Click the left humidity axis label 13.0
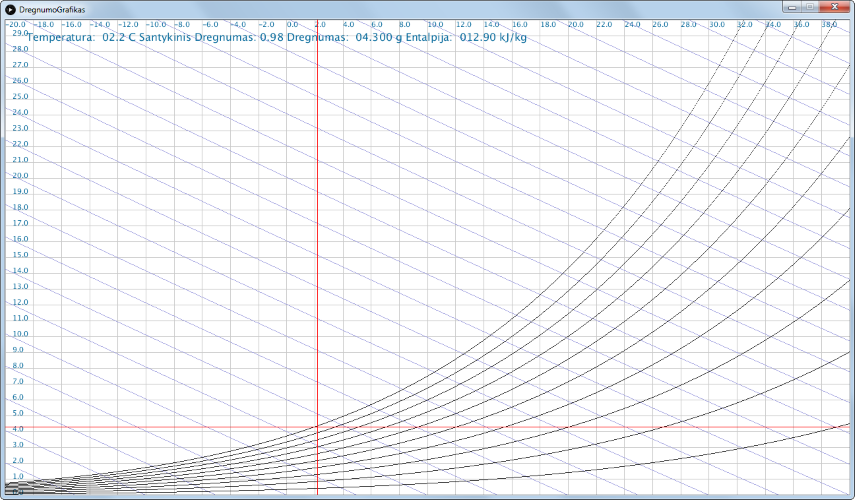Viewport: 855px width, 500px height. click(x=20, y=286)
